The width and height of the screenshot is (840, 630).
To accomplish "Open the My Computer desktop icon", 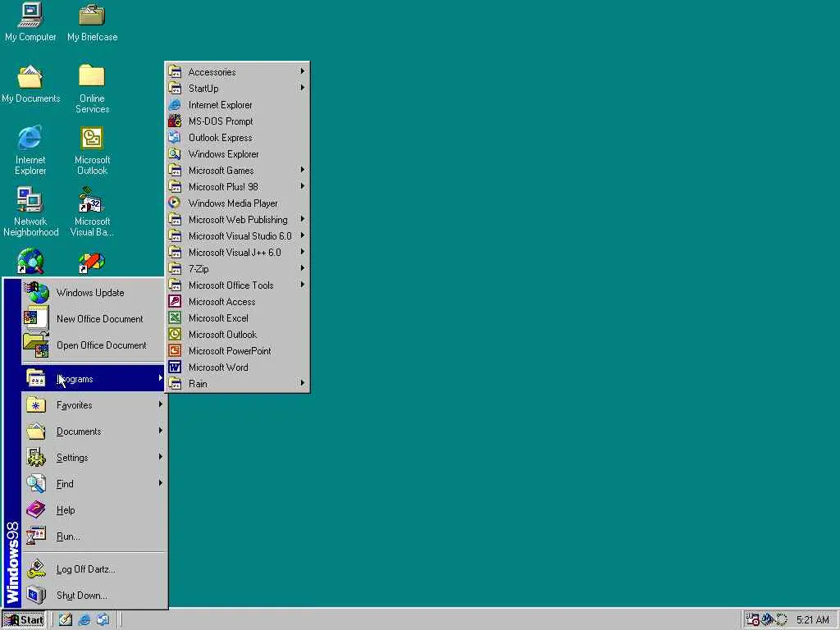I will 30,21.
